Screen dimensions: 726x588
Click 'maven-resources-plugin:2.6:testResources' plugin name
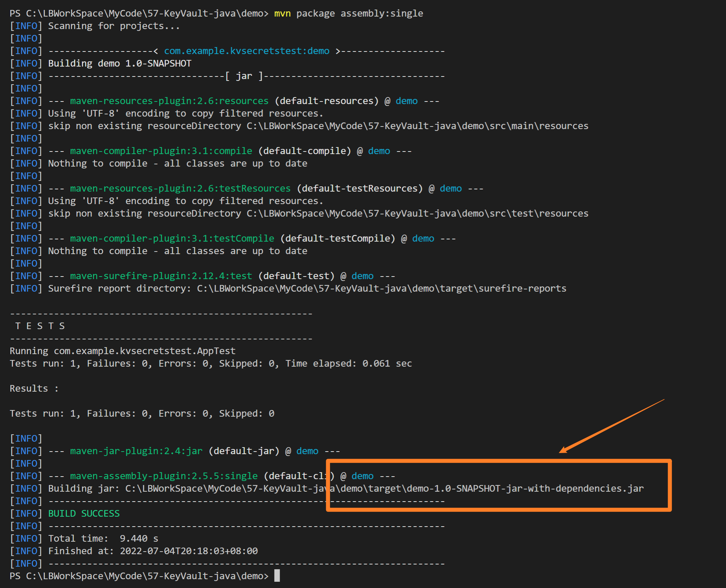(x=180, y=188)
